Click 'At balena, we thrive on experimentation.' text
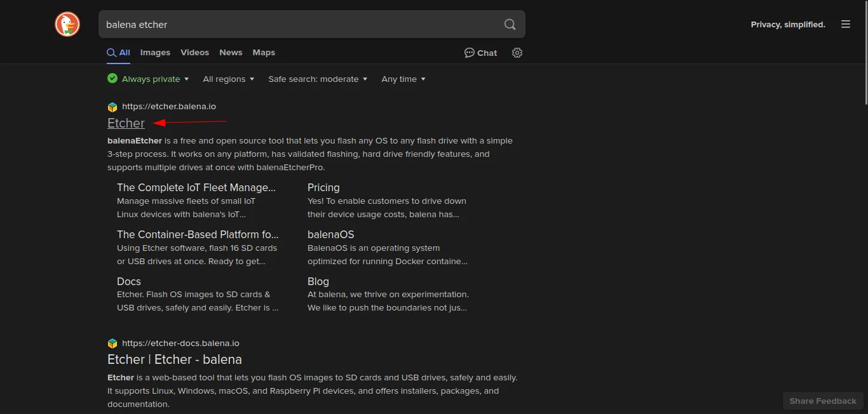The image size is (868, 414). click(388, 295)
